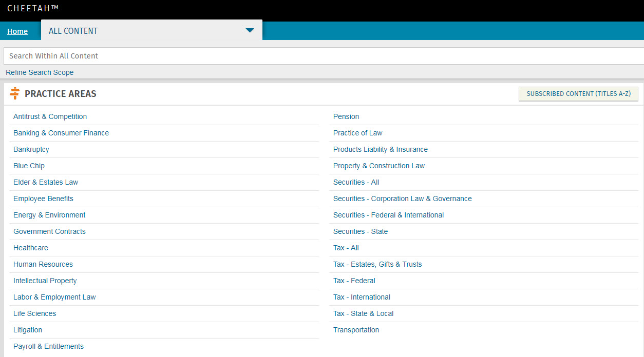The image size is (644, 357).
Task: Go to Property & Construction Law
Action: (x=379, y=166)
